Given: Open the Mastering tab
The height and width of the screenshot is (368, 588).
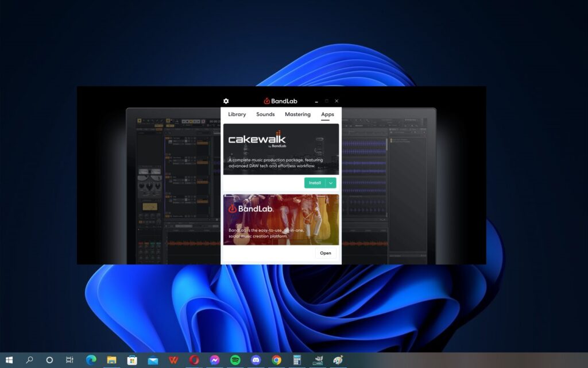Looking at the screenshot, I should (x=298, y=114).
